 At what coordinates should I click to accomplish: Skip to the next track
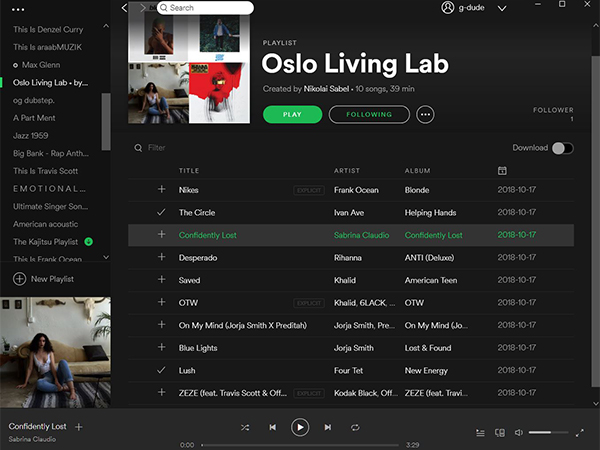click(x=328, y=427)
